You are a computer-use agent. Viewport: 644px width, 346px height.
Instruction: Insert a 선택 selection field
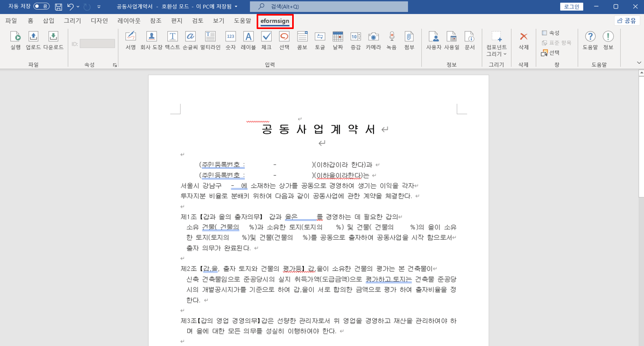pos(284,41)
